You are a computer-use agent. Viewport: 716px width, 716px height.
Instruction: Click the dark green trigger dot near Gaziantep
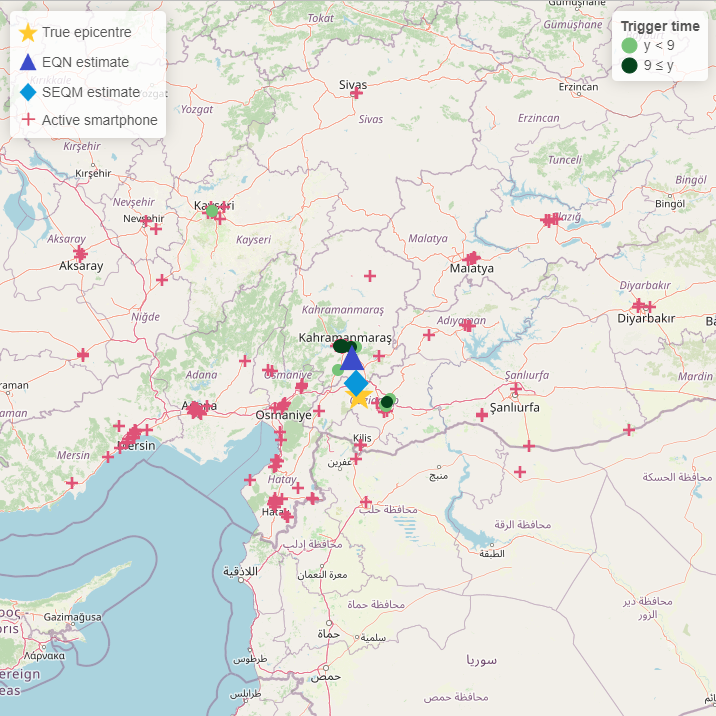click(387, 402)
